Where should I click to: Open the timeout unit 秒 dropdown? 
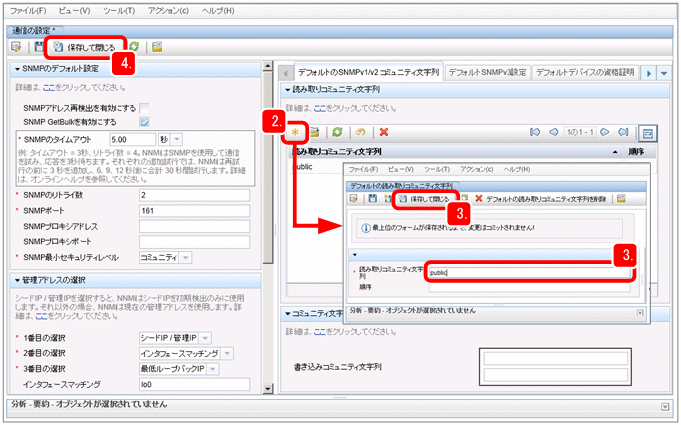point(176,139)
